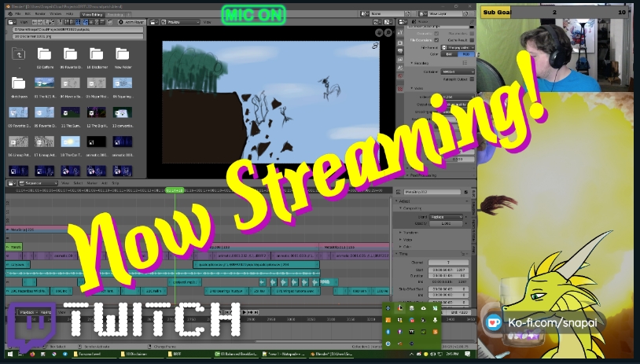Image resolution: width=640 pixels, height=364 pixels.
Task: Open the Preview display mode dropdown
Action: coord(180,22)
